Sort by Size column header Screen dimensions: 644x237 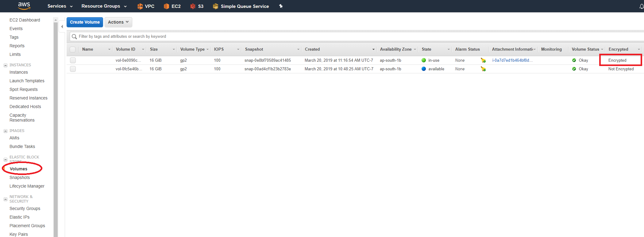coord(162,49)
